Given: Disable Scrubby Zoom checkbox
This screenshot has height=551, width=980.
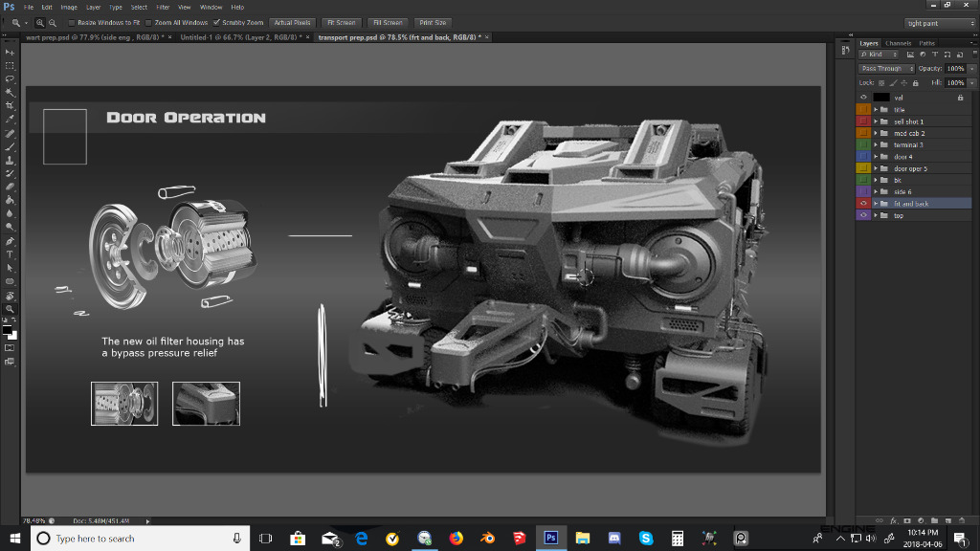Looking at the screenshot, I should [x=217, y=23].
